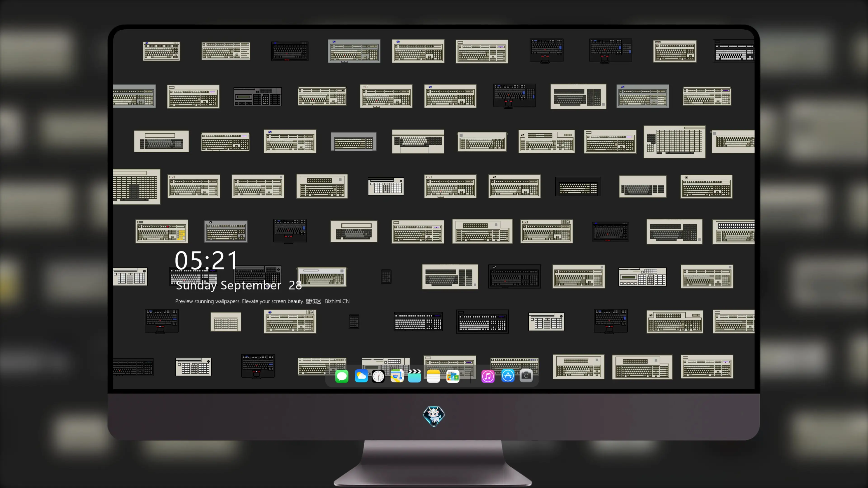Click the Sunday September 28 date text

tap(238, 285)
